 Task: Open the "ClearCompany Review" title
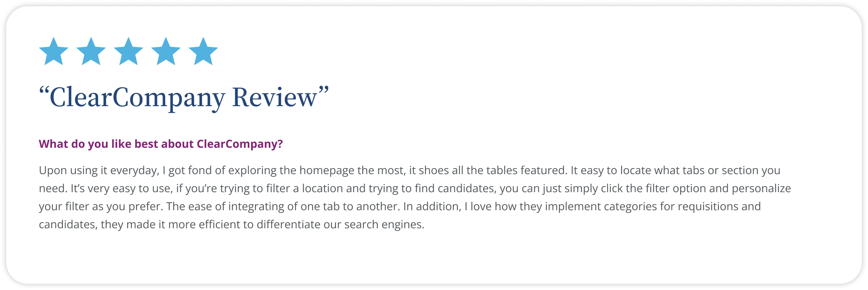coord(184,97)
